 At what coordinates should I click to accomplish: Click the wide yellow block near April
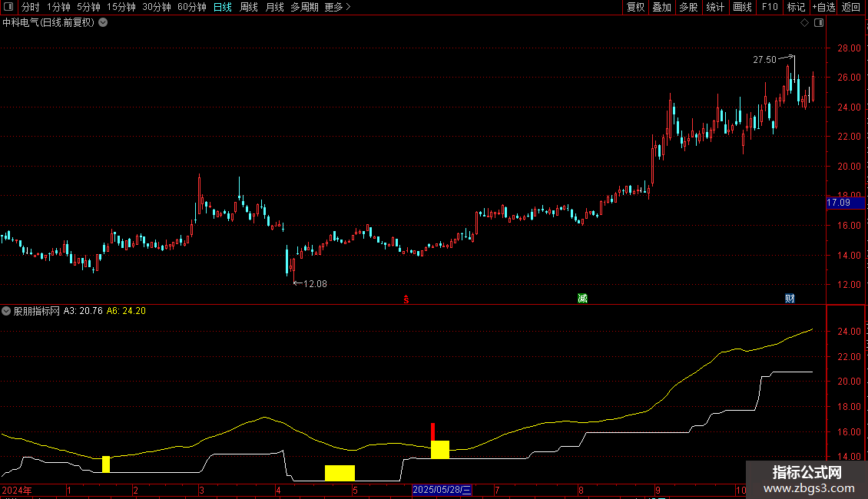pos(340,473)
